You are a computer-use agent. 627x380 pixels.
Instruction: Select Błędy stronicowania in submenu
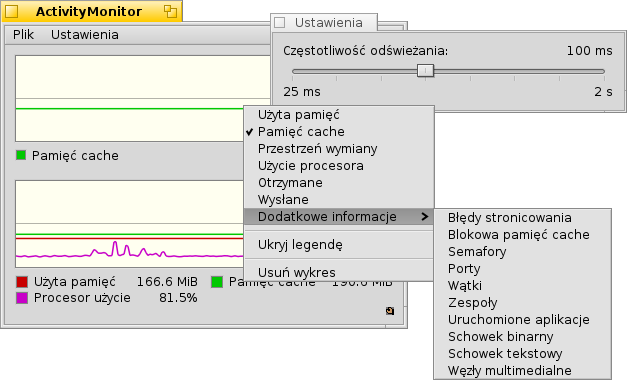point(523,218)
